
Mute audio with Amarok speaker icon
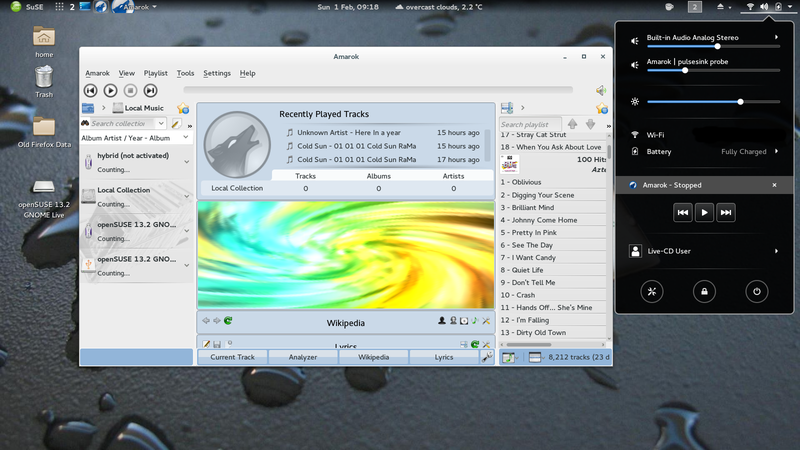(601, 90)
